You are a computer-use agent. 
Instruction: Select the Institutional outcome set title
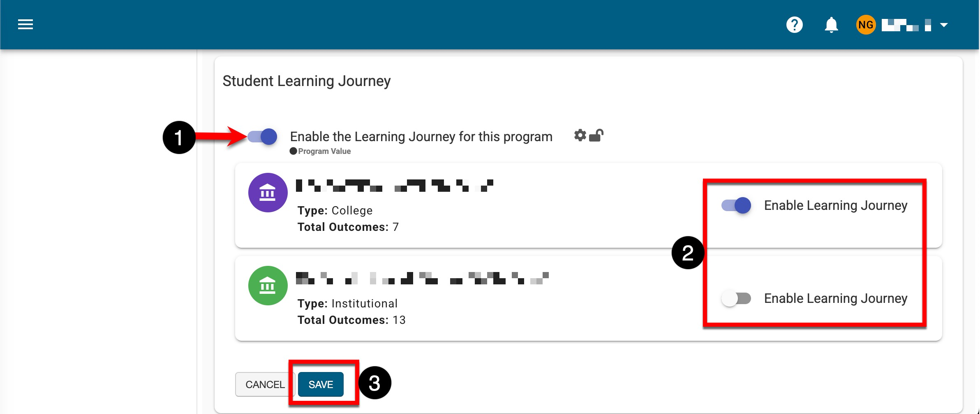(x=422, y=279)
